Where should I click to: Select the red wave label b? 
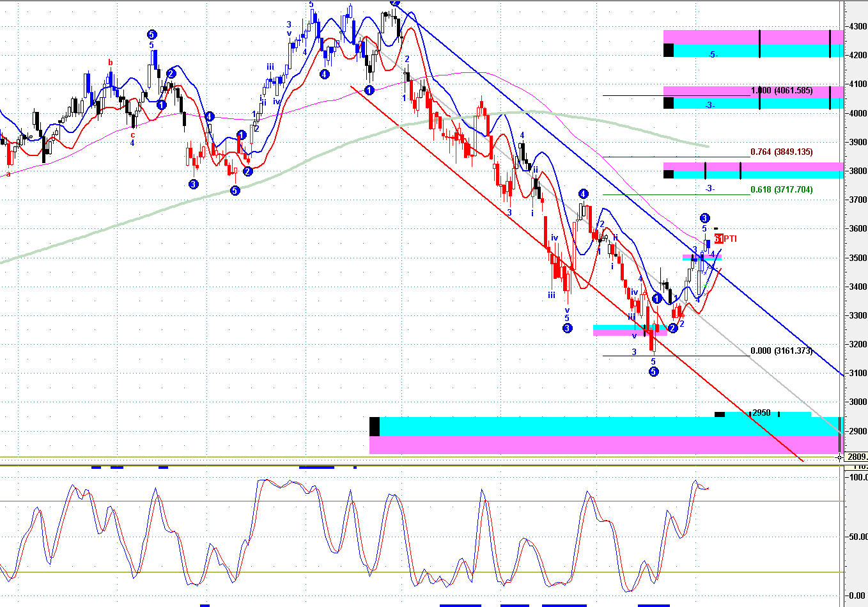(110, 63)
